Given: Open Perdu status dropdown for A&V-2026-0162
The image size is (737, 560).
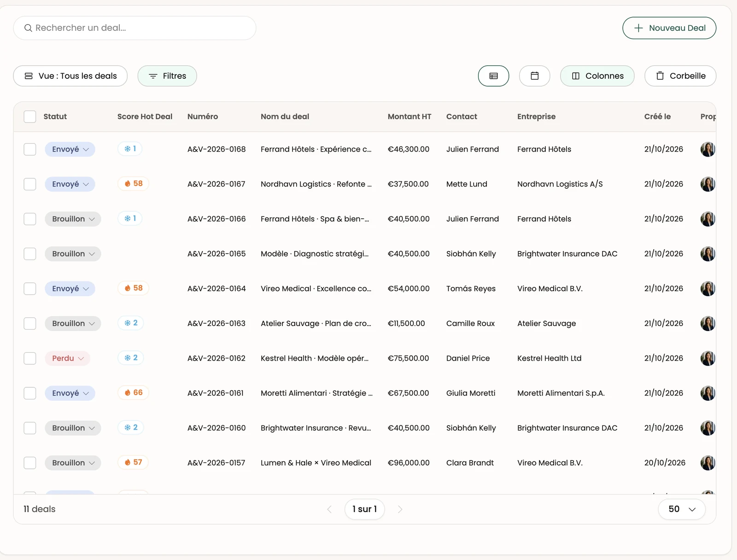Looking at the screenshot, I should click(x=67, y=358).
